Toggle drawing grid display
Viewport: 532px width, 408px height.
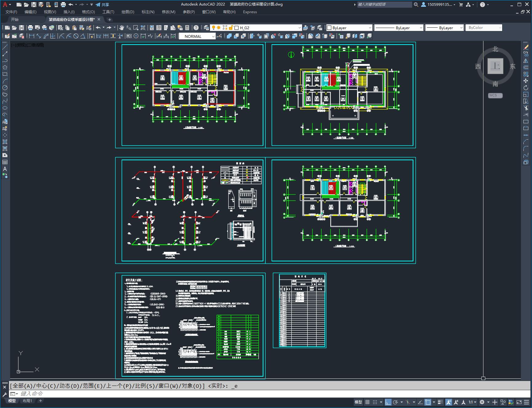(367, 402)
